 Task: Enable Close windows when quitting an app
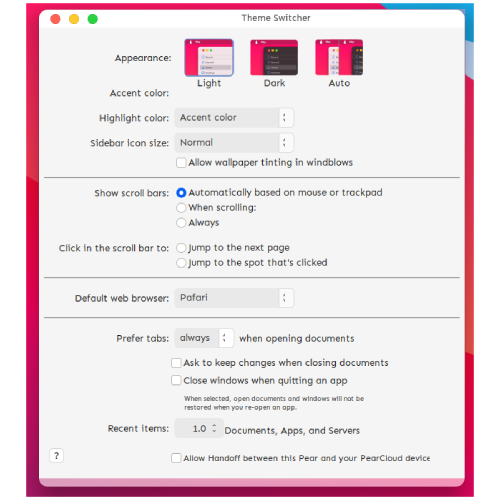176,380
